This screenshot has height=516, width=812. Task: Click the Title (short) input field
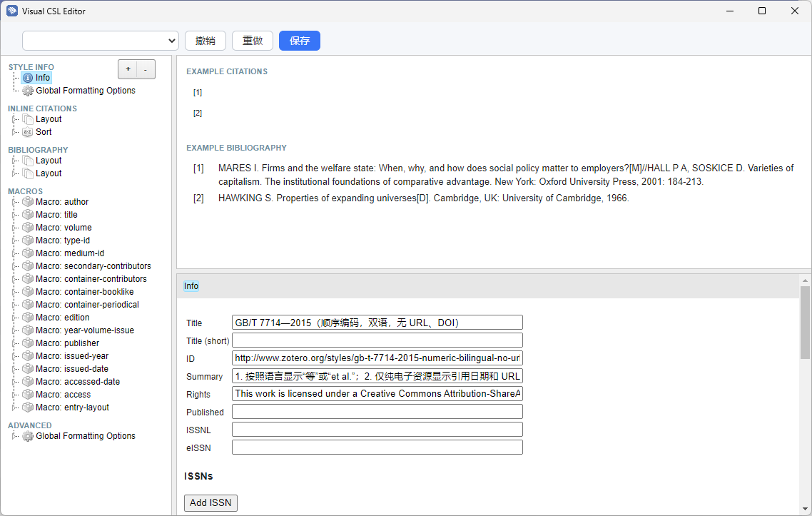[x=377, y=340]
